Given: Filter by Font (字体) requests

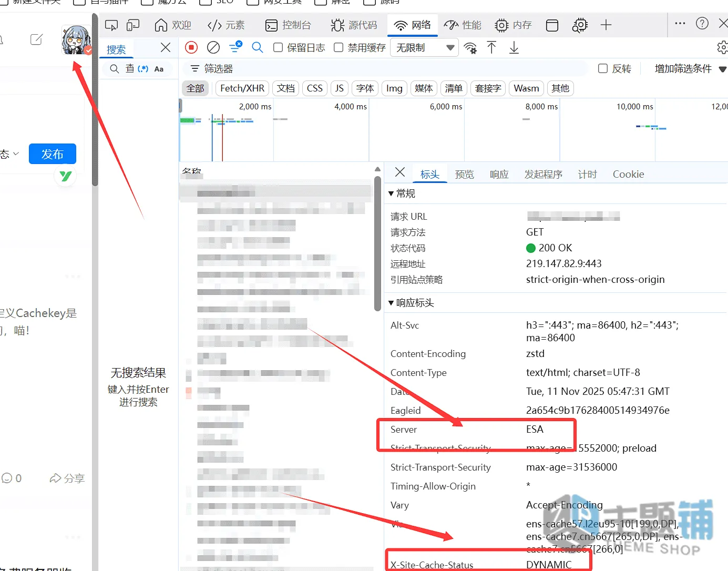Looking at the screenshot, I should (365, 88).
